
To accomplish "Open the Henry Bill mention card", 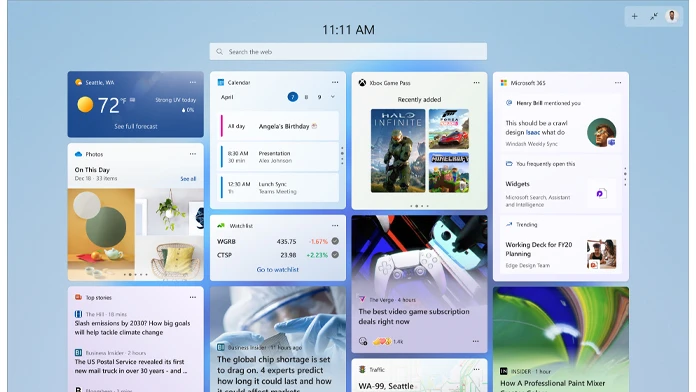I will pos(561,123).
